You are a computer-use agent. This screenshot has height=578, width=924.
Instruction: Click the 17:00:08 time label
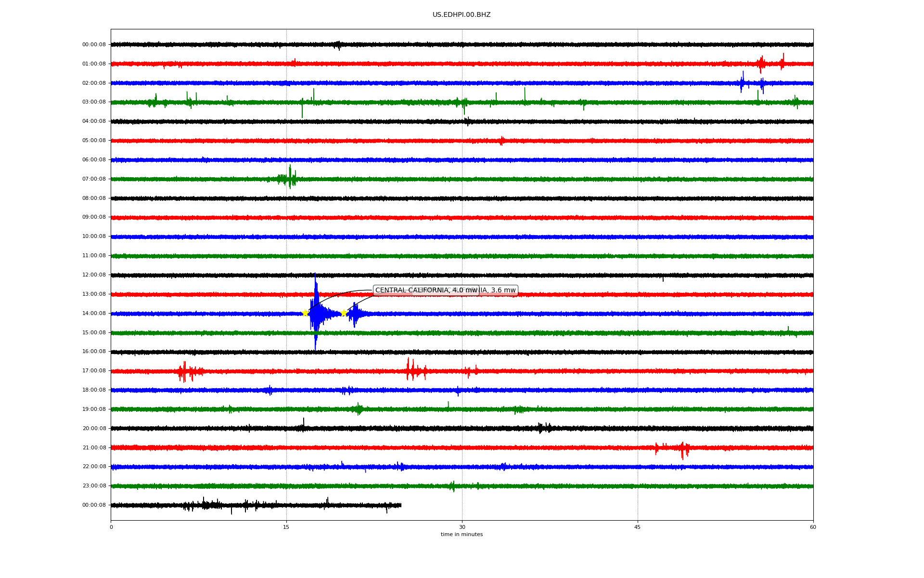[x=94, y=371]
